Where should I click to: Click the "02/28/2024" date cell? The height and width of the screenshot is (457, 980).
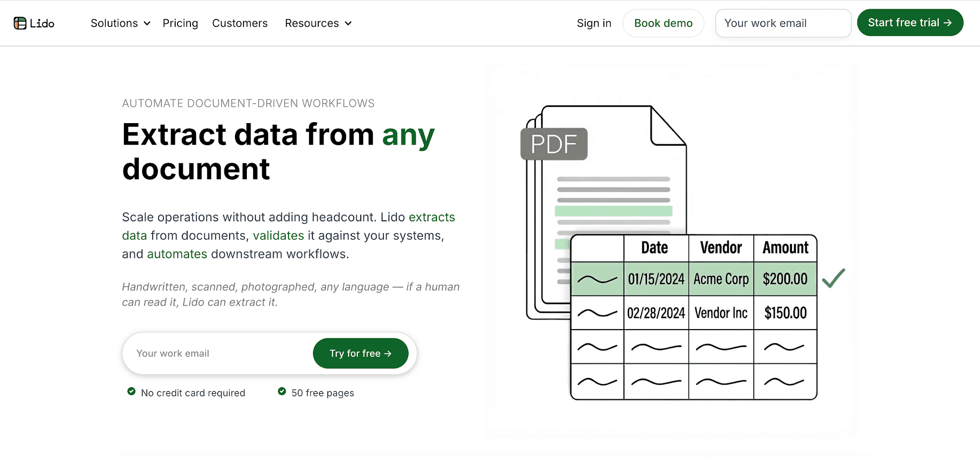click(x=657, y=313)
